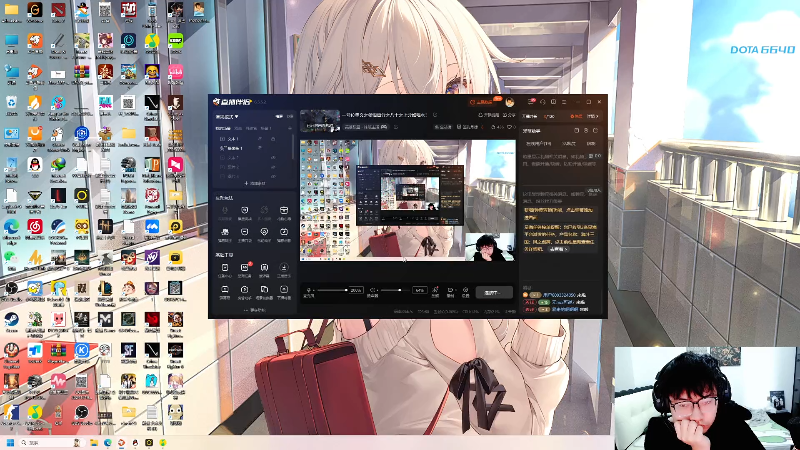Click the stream cover thumbnail
This screenshot has height=450, width=800.
(320, 121)
